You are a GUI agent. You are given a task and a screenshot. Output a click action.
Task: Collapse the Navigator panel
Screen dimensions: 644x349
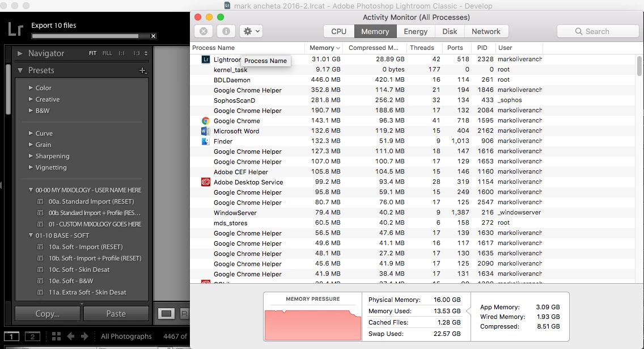[x=20, y=53]
